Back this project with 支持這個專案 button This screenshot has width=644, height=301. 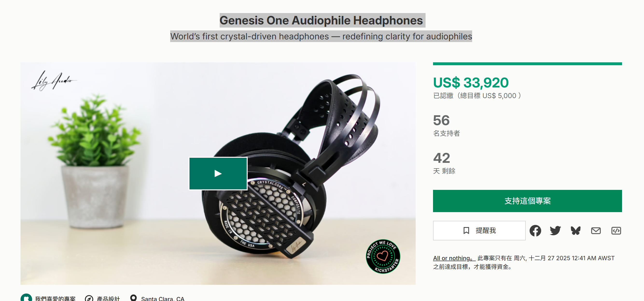[x=527, y=201]
